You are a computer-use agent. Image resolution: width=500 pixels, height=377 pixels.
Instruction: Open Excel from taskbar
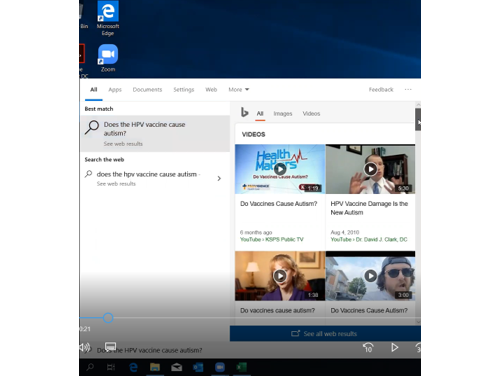[x=241, y=367]
